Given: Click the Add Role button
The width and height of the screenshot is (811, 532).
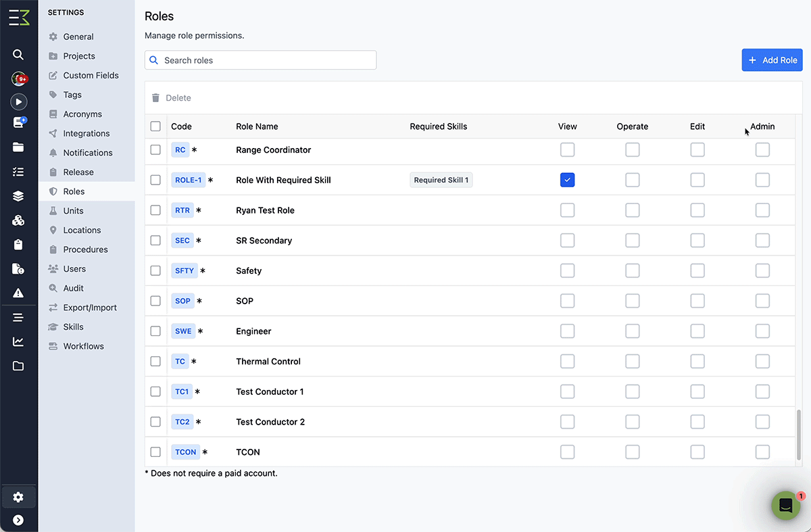Looking at the screenshot, I should pos(772,60).
